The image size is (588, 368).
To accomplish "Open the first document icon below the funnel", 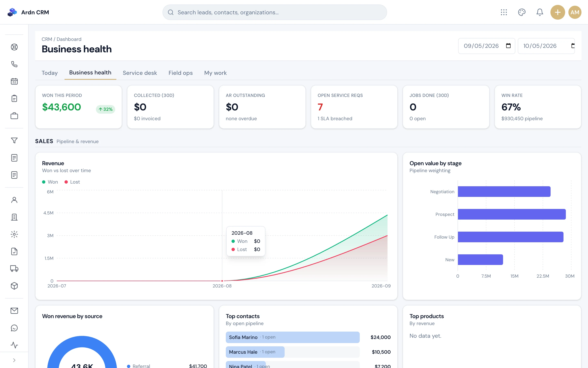I will [x=14, y=158].
